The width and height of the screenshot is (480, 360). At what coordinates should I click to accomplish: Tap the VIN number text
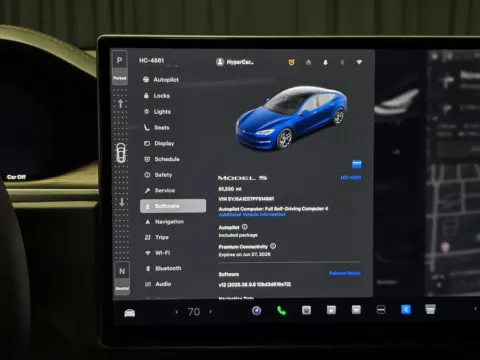[x=246, y=199]
